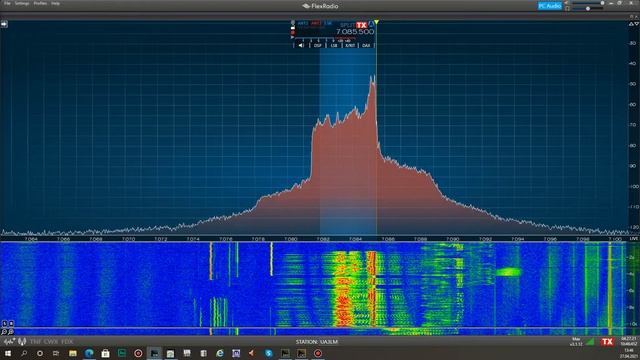The image size is (640, 360).
Task: Click the slice playback arrow icon
Action: 292,37
